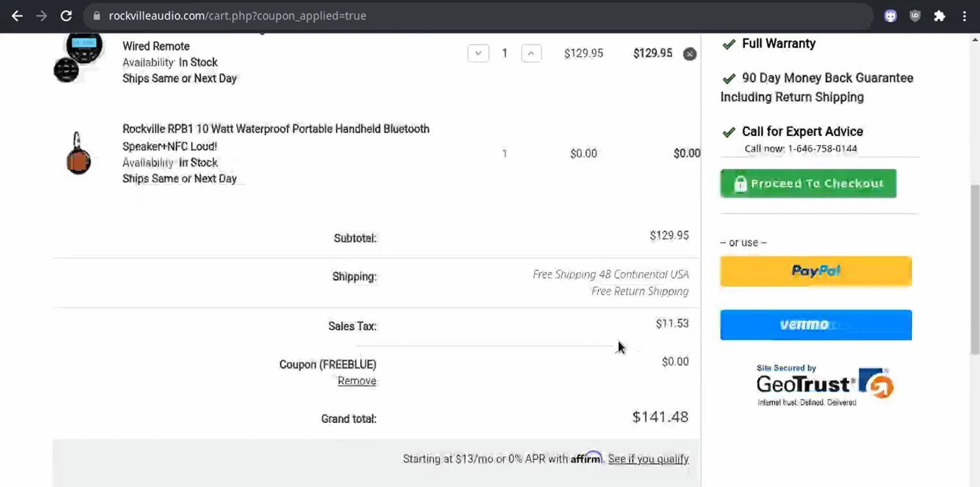Click the Call now 1-646-758-0144 phone number
980x487 pixels.
pyautogui.click(x=822, y=148)
